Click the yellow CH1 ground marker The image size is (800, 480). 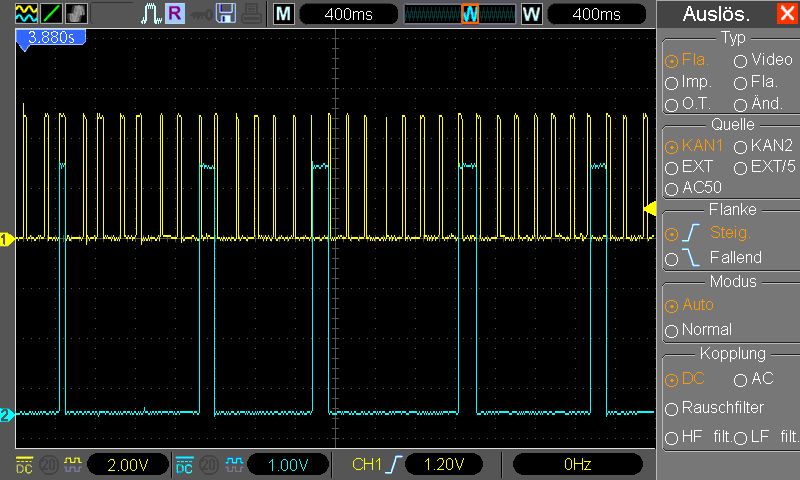(5, 239)
